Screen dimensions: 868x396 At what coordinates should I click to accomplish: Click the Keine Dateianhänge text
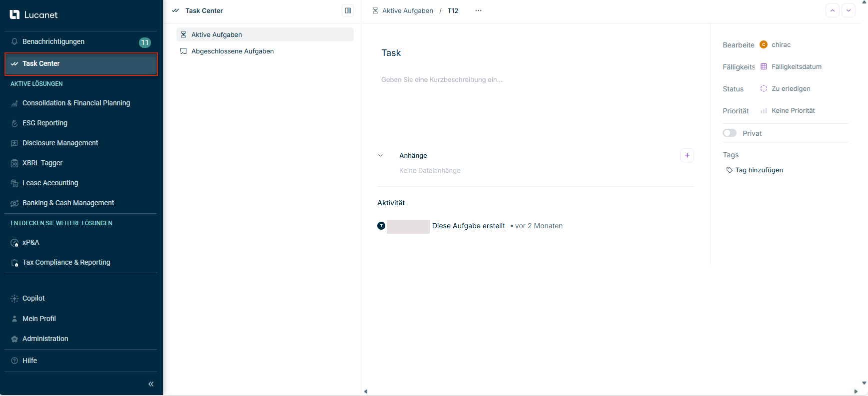coord(430,171)
